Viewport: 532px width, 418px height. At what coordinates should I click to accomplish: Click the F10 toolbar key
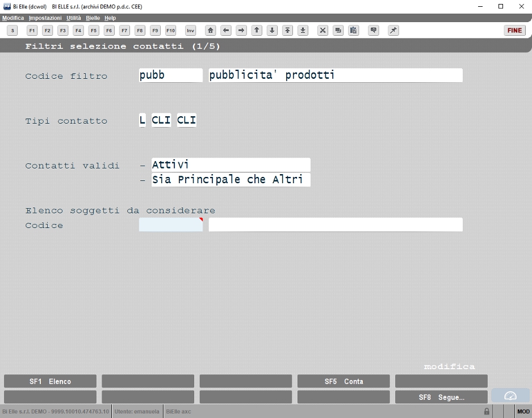171,31
